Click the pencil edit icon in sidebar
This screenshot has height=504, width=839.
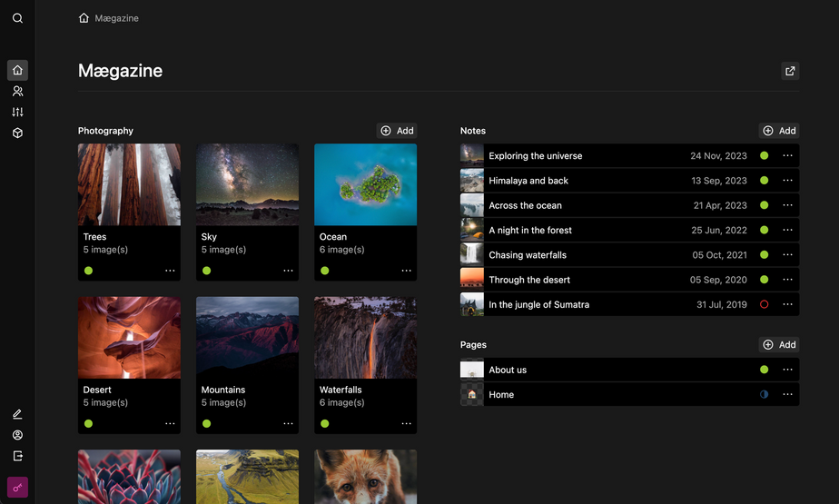click(x=17, y=414)
